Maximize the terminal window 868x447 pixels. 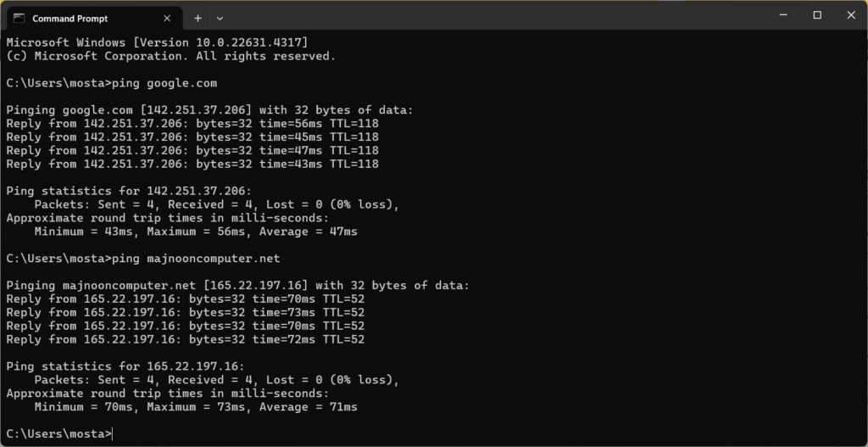(x=817, y=15)
